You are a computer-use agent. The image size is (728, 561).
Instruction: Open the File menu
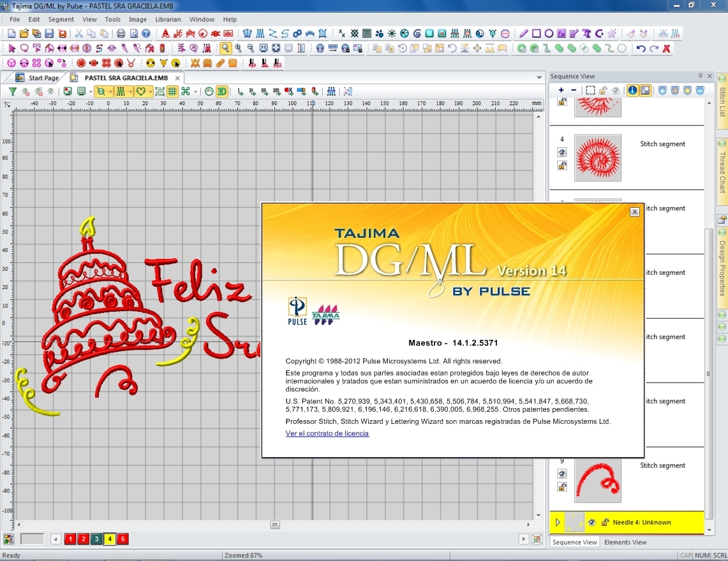tap(15, 20)
